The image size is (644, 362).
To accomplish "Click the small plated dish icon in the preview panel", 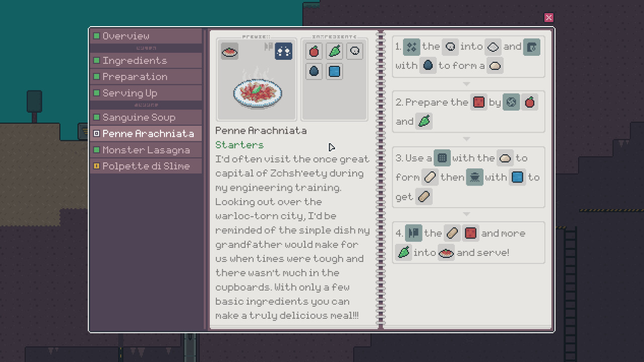I will [229, 51].
